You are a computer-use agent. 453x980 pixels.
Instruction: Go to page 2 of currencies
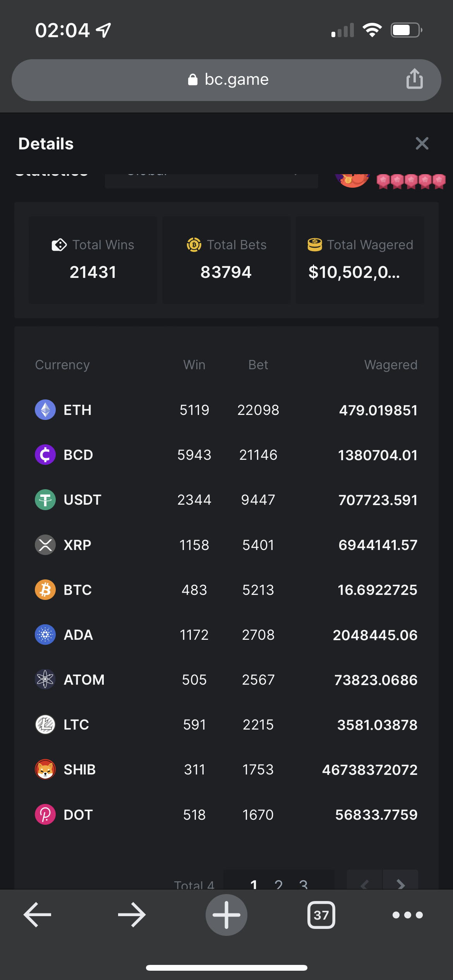[x=278, y=883]
